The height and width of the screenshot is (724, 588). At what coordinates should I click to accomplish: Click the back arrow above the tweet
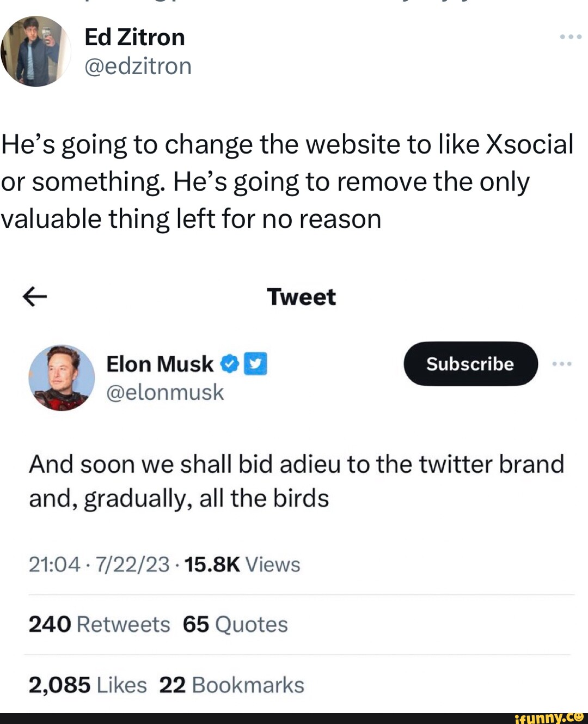(x=34, y=297)
